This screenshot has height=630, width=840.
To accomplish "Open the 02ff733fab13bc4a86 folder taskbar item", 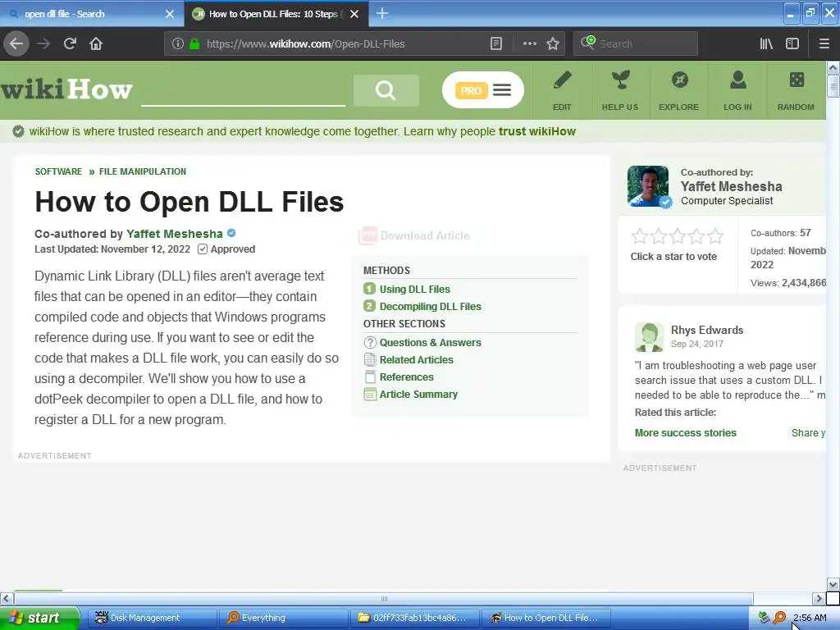I will coord(414,618).
